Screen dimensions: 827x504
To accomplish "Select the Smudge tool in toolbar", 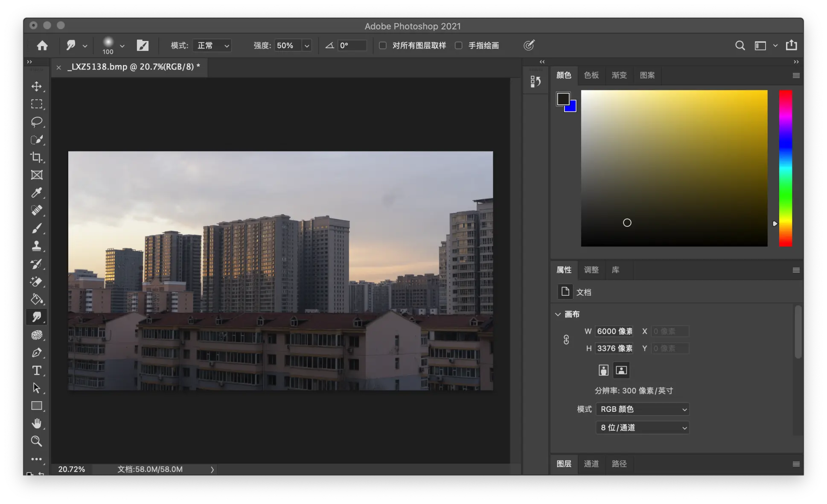I will click(x=37, y=317).
